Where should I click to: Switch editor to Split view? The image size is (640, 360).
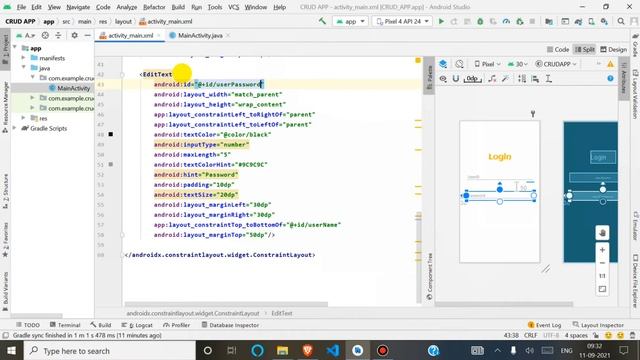click(584, 49)
